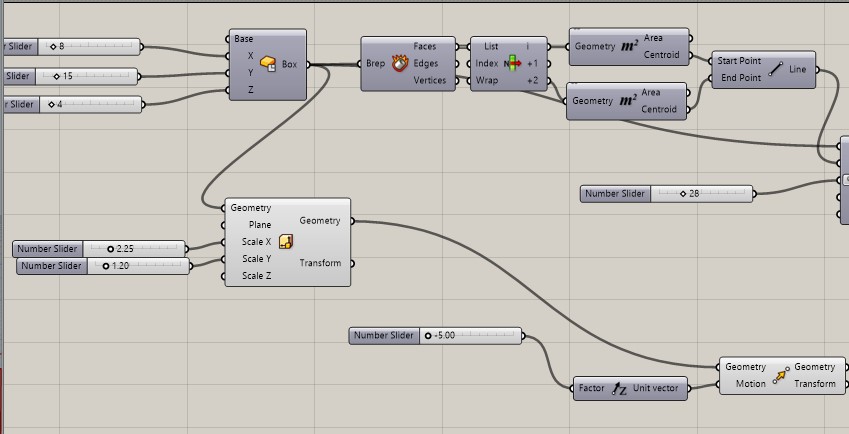Click the Area output of lower Area component
The width and height of the screenshot is (849, 434).
(x=651, y=93)
